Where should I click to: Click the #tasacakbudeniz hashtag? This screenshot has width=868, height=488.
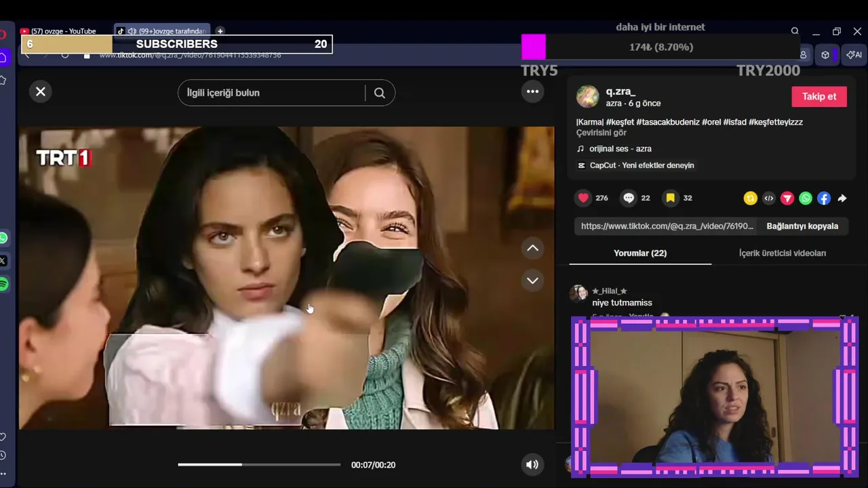668,122
